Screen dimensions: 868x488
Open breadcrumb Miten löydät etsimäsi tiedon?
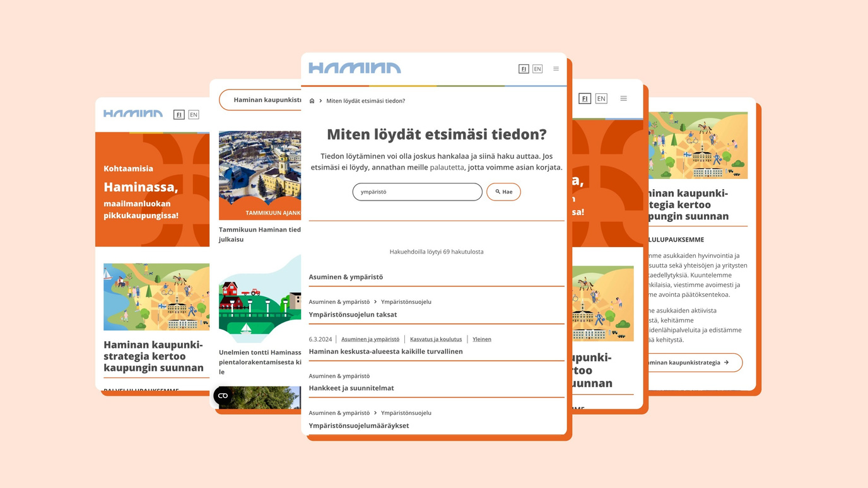point(366,101)
